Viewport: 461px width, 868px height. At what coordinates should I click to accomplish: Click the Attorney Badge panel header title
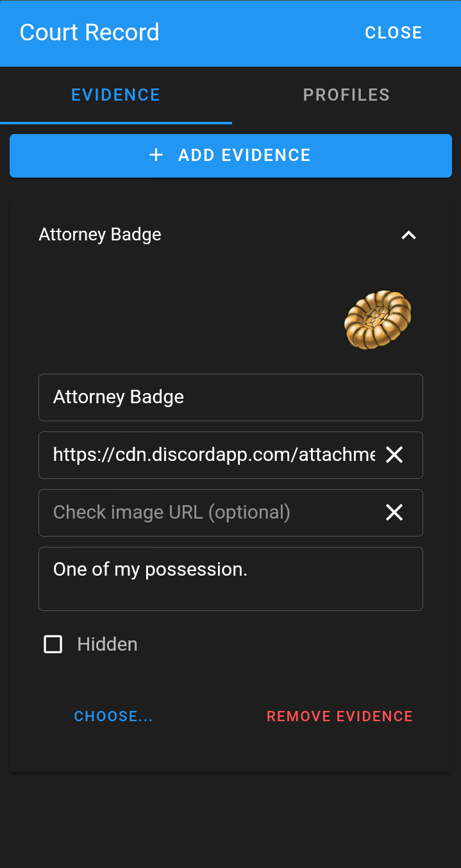pos(100,235)
